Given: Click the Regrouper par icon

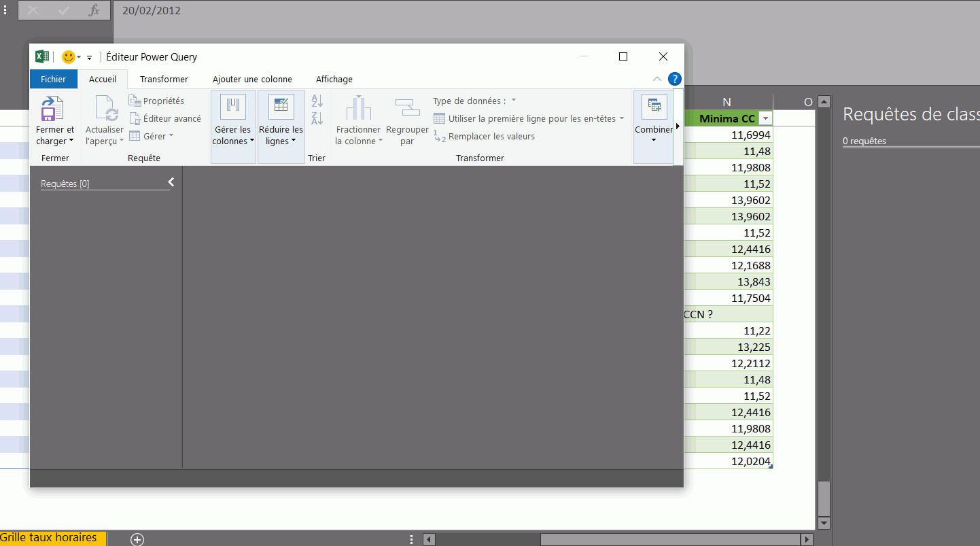Looking at the screenshot, I should [407, 109].
